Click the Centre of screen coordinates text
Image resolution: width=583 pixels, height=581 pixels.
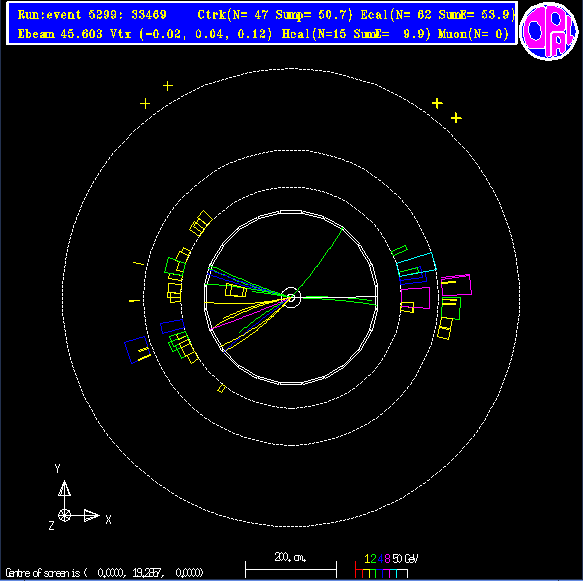(x=104, y=572)
